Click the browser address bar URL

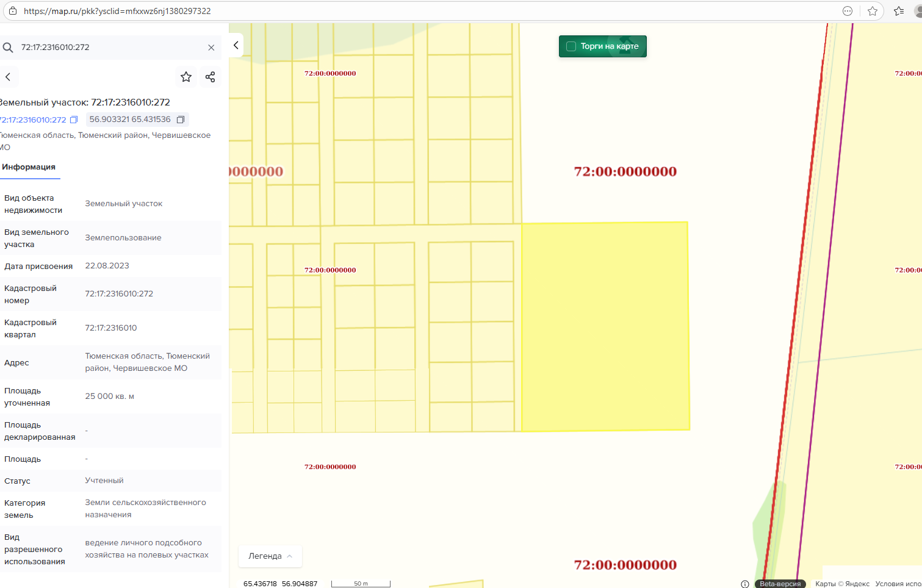tap(117, 11)
